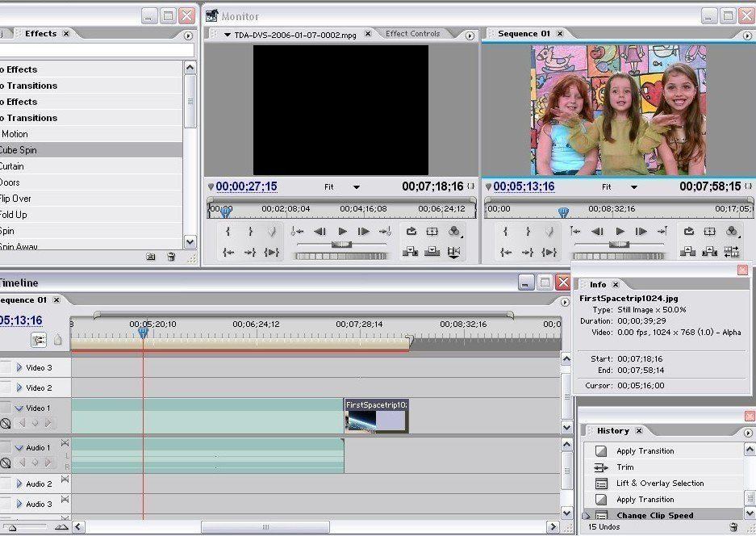This screenshot has height=536, width=756.
Task: Click the Insert button in source monitor
Action: [410, 252]
